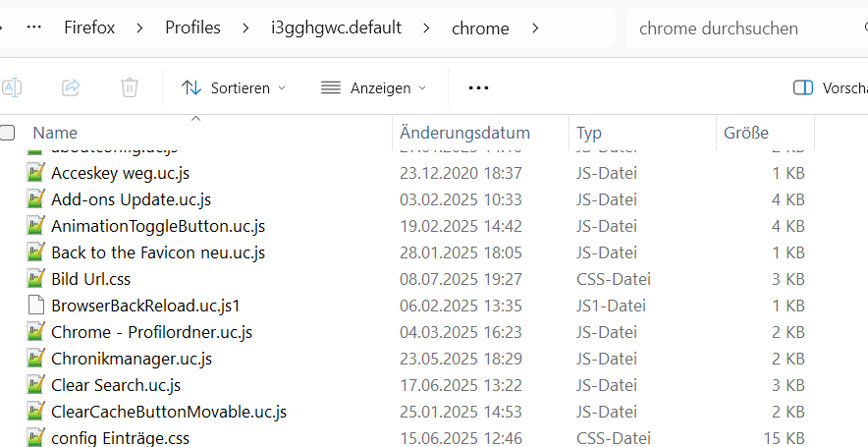Viewport: 868px width, 447px height.
Task: Open the Anzeigen dropdown
Action: click(x=373, y=87)
